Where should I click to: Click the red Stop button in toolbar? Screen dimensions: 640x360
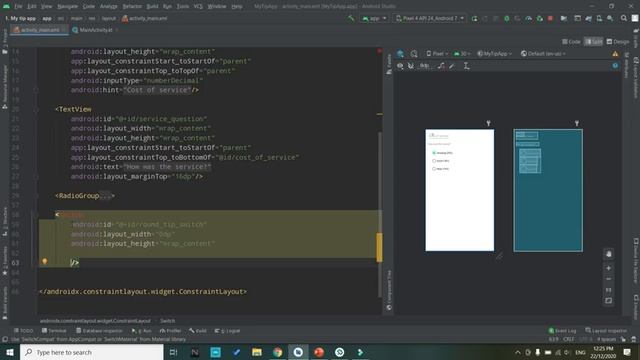click(x=550, y=18)
